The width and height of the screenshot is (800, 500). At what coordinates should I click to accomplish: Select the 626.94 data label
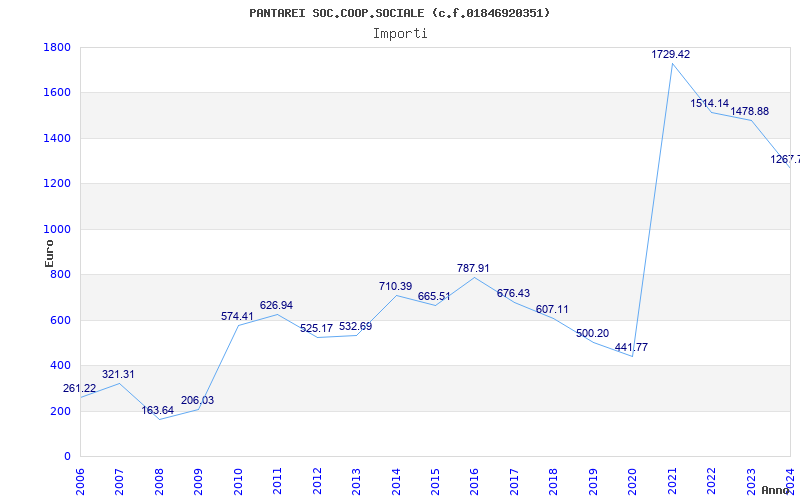[x=277, y=306]
